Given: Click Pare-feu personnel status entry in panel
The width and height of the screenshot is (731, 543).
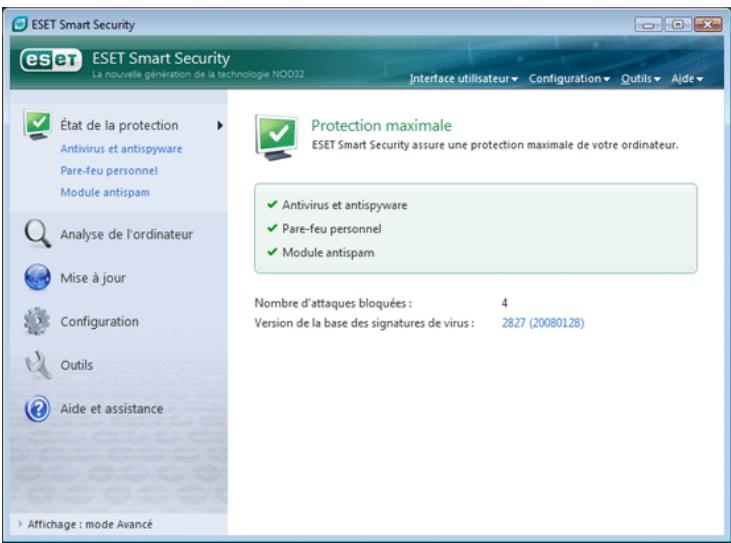Looking at the screenshot, I should pos(331,228).
